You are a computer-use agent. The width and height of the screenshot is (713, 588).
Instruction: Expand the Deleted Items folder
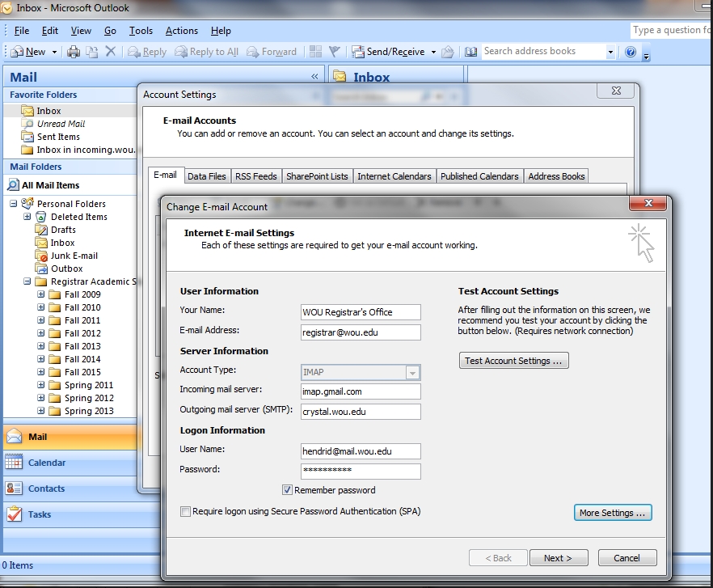[x=27, y=217]
